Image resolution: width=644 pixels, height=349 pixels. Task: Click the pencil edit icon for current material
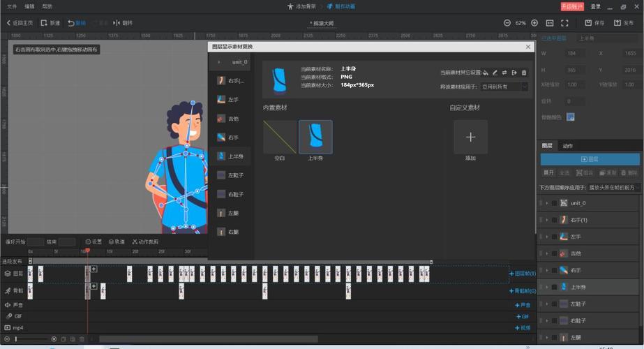click(x=495, y=73)
